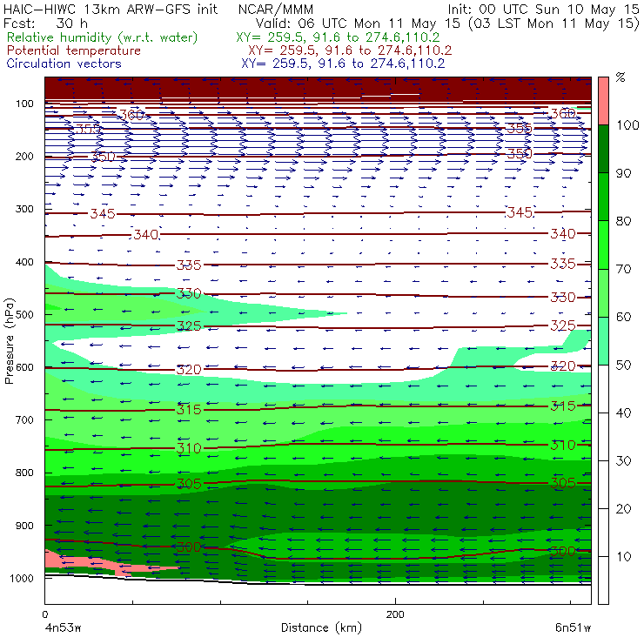This screenshot has height=644, width=644.
Task: Click the 'Fcst: 30 h' forecast label
Action: (x=45, y=23)
